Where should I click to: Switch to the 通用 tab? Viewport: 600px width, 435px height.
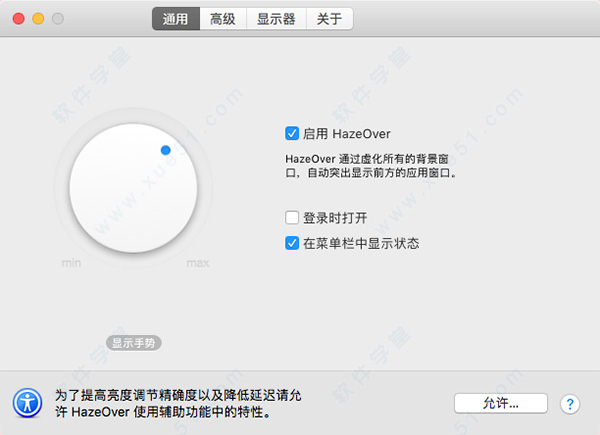pos(176,19)
